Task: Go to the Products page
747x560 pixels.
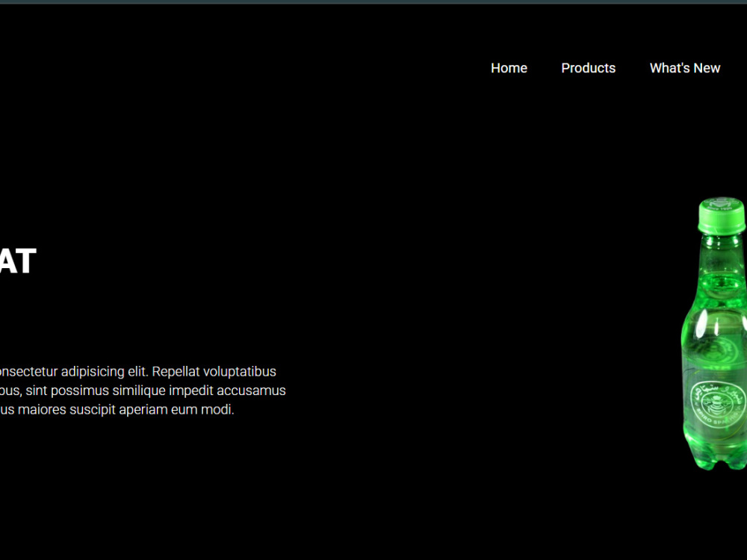Action: tap(589, 68)
